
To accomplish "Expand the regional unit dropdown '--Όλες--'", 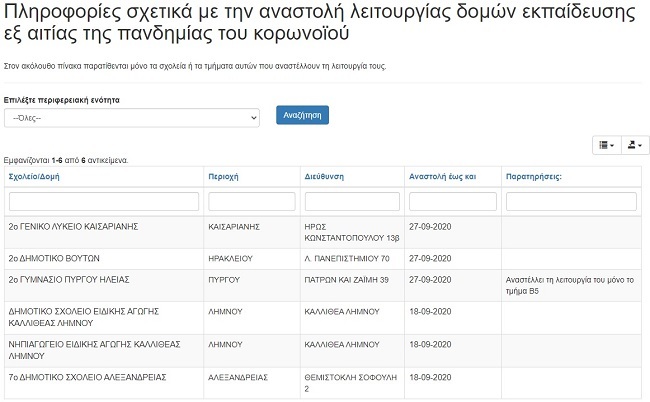I will [x=131, y=118].
